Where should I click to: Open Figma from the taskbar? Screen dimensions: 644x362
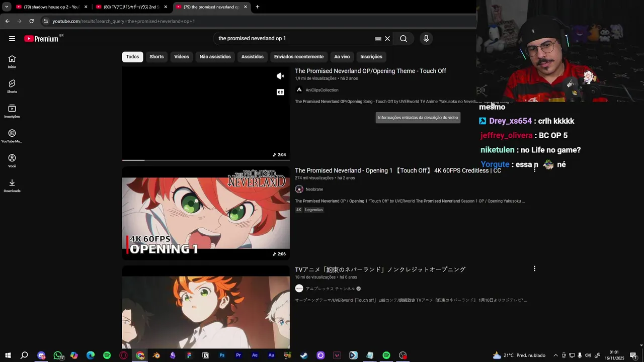pos(189,355)
